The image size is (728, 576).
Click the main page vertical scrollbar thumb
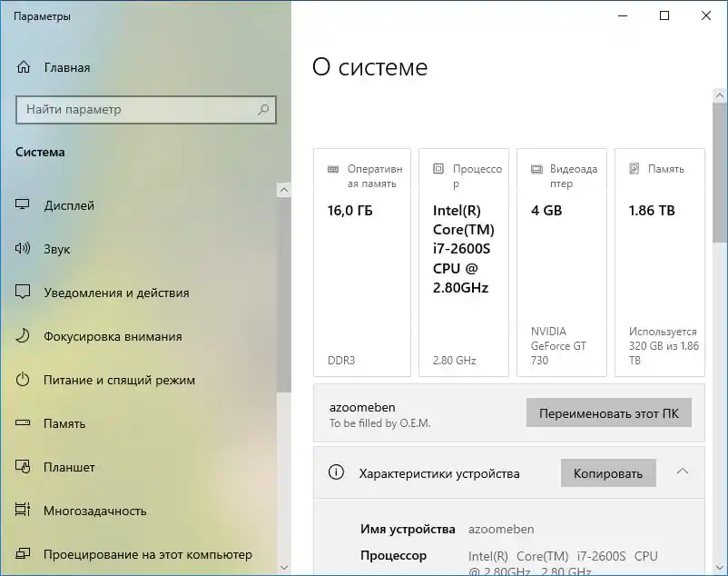tap(720, 173)
